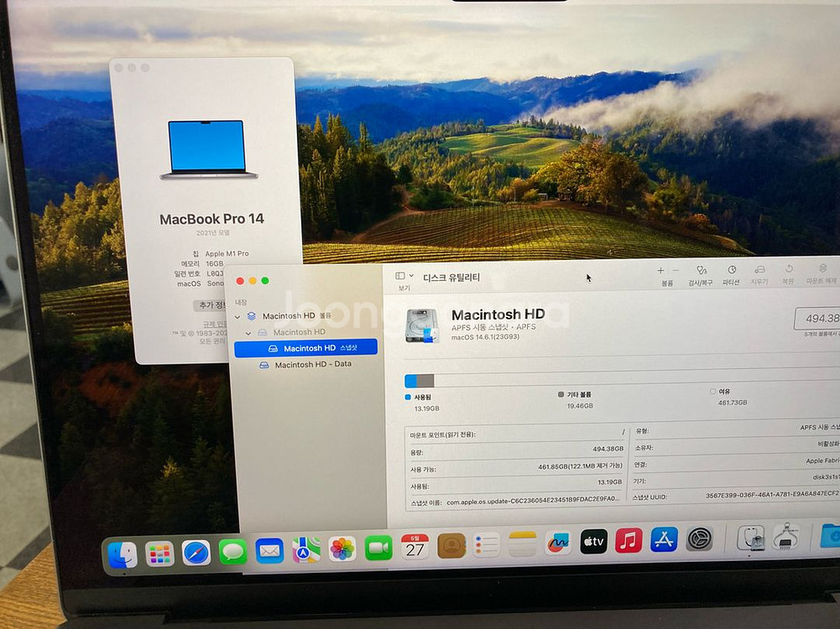Open Finder from the Dock

pyautogui.click(x=123, y=554)
